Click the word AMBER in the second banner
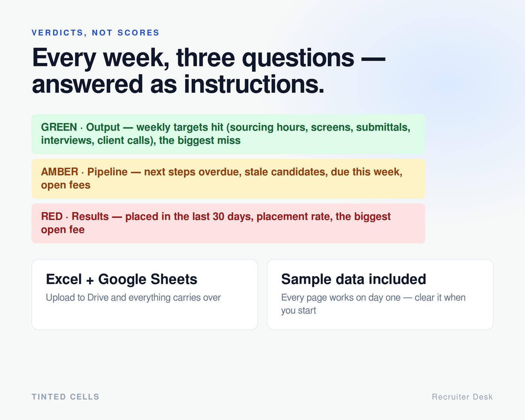The width and height of the screenshot is (525, 420). point(60,172)
